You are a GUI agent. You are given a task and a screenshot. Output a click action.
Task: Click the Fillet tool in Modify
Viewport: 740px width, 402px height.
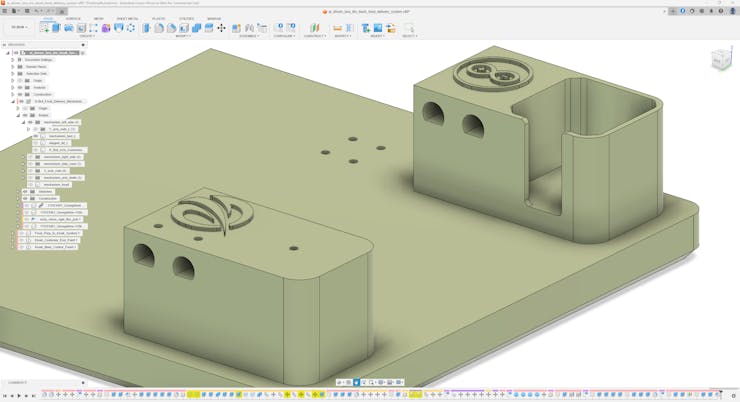pos(159,28)
